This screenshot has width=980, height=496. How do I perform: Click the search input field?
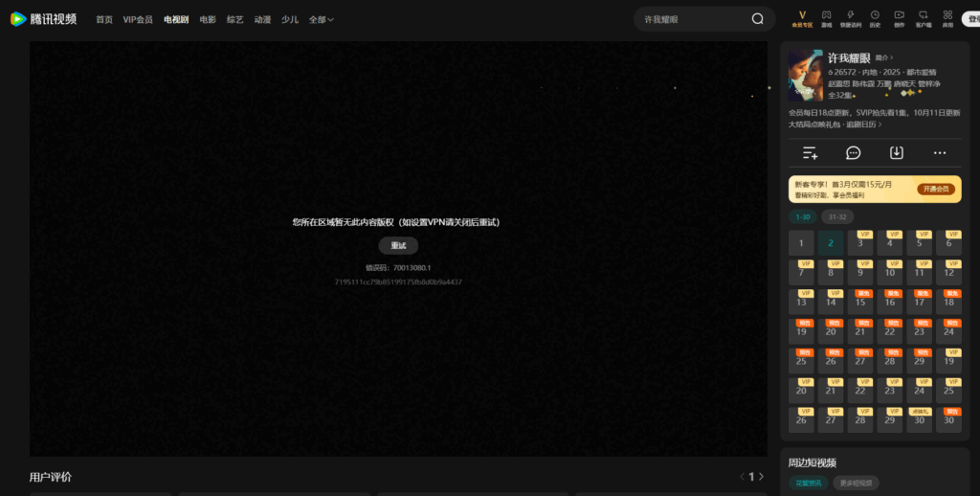pyautogui.click(x=691, y=19)
